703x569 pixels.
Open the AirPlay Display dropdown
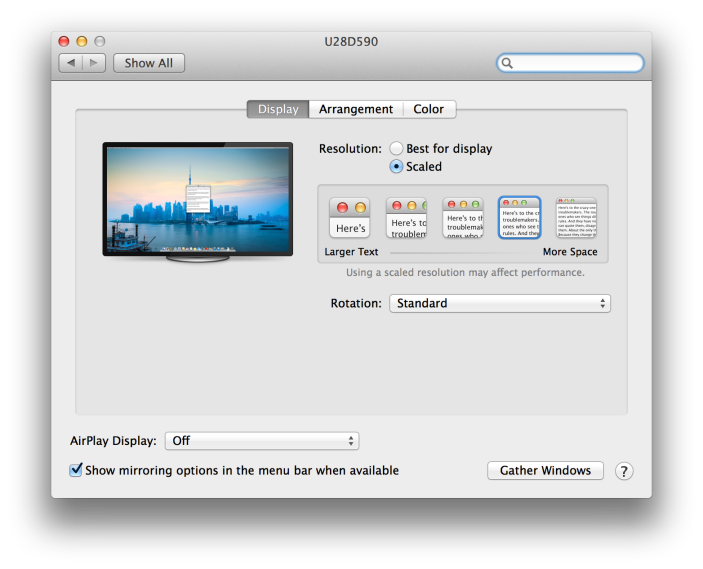(261, 440)
